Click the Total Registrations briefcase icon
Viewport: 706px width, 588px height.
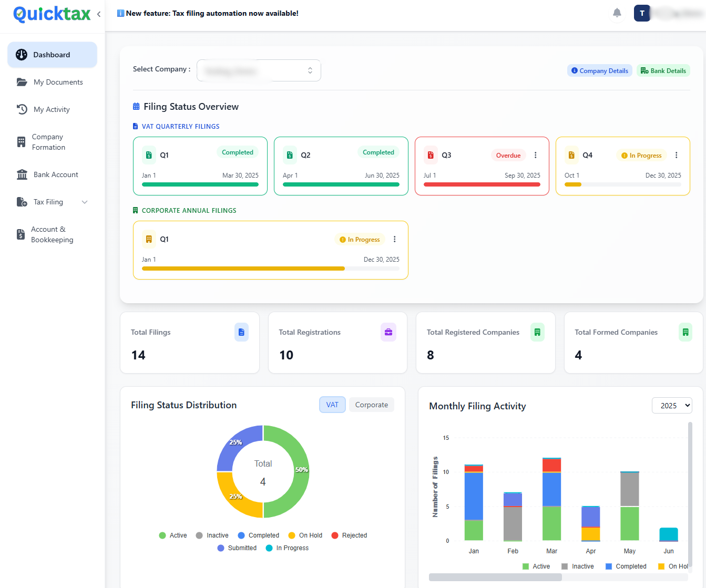[x=388, y=332]
